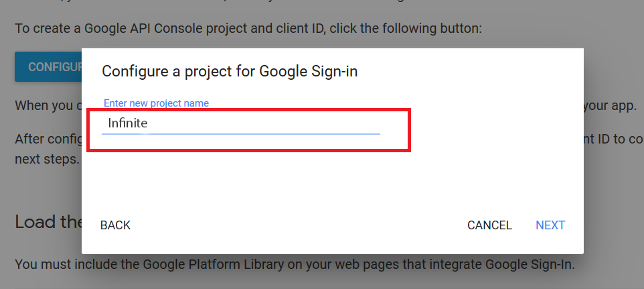Go BACK in the configure dialog
This screenshot has height=289, width=644.
click(115, 225)
